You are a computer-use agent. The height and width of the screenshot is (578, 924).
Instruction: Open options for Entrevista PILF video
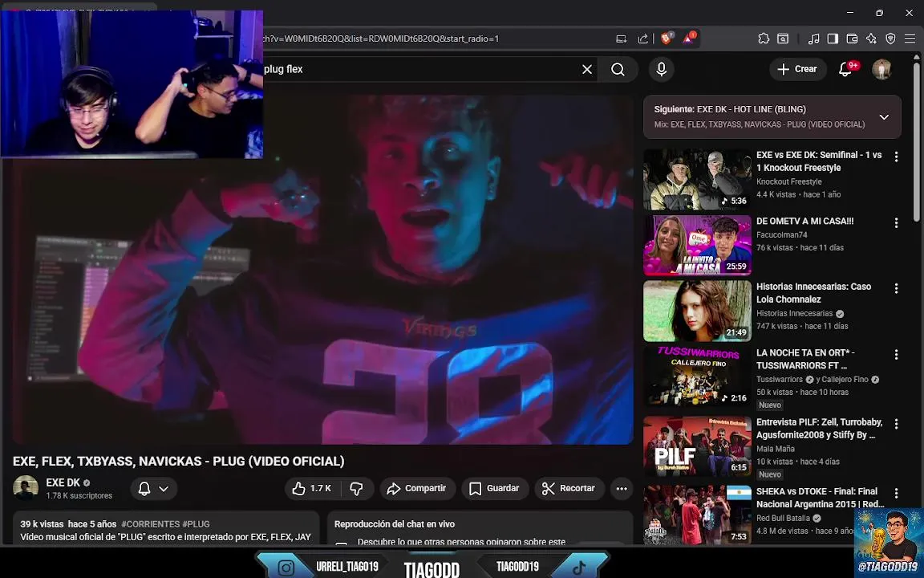896,424
